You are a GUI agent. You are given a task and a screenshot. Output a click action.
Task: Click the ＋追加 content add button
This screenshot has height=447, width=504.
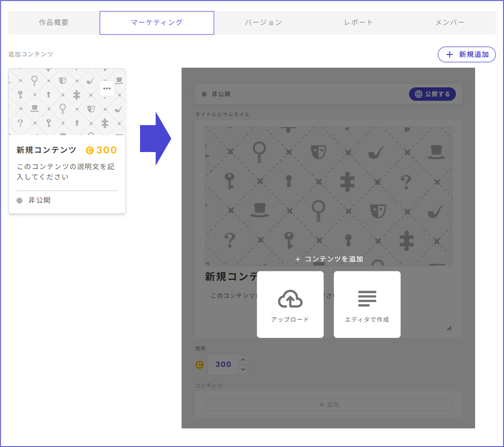pos(328,405)
